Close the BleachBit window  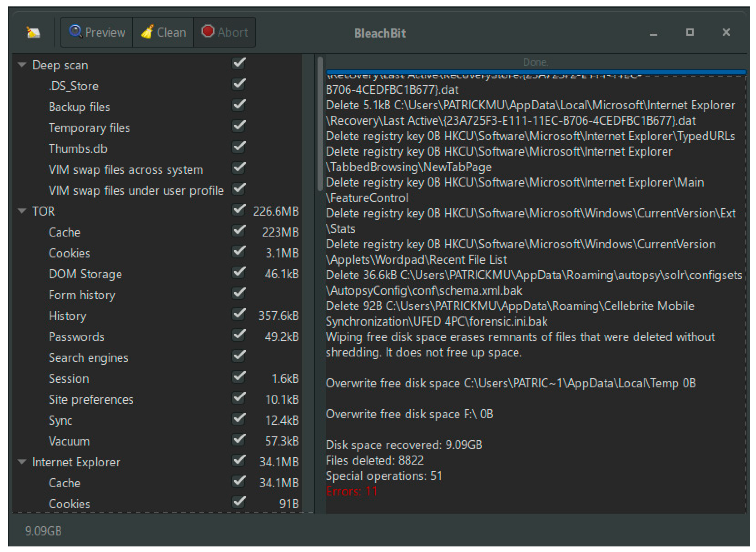pos(726,32)
